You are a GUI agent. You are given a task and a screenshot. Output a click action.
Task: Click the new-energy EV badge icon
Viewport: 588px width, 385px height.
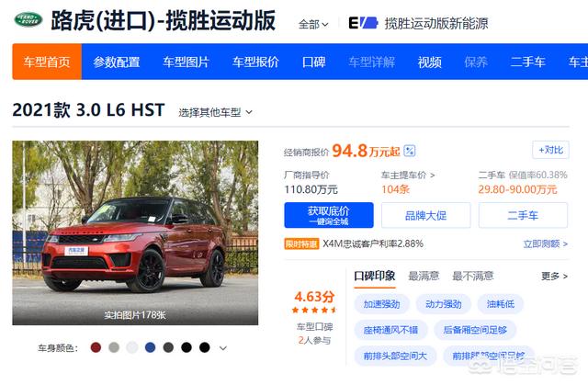(363, 23)
